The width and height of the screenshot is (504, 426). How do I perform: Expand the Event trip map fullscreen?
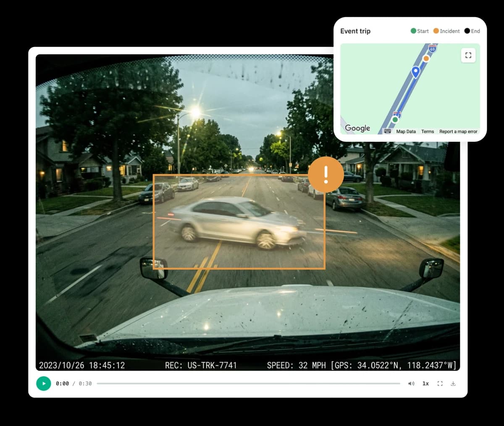[x=468, y=55]
